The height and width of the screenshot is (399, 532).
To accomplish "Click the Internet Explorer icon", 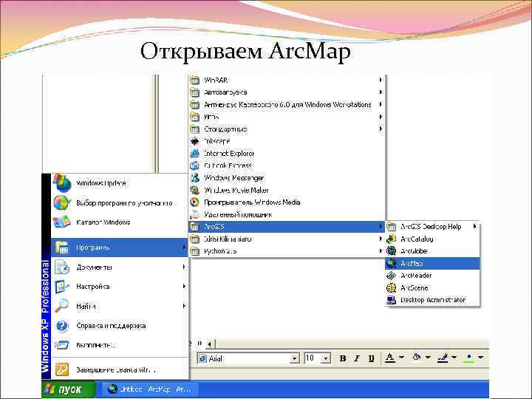I will click(195, 154).
